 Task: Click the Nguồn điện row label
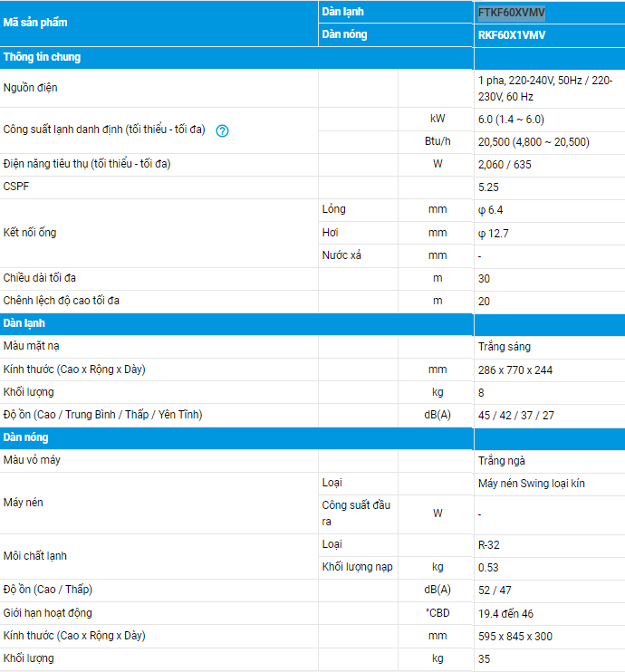point(30,88)
